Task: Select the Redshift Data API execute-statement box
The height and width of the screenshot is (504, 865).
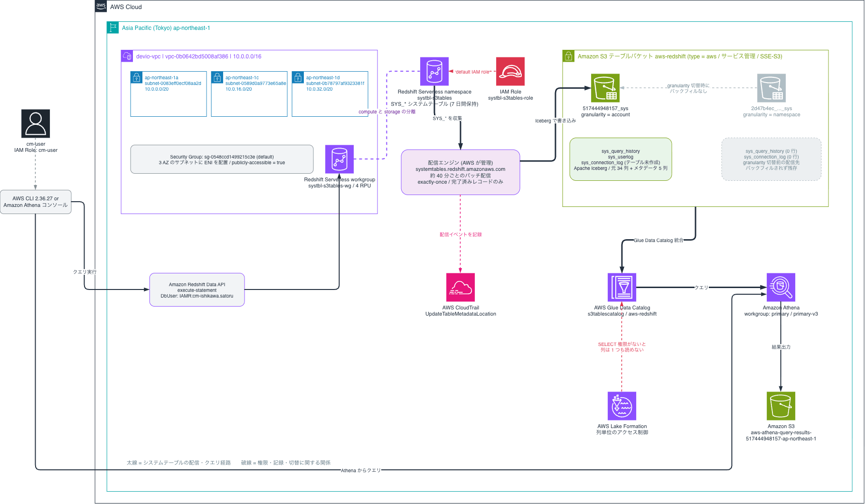Action: (x=197, y=289)
